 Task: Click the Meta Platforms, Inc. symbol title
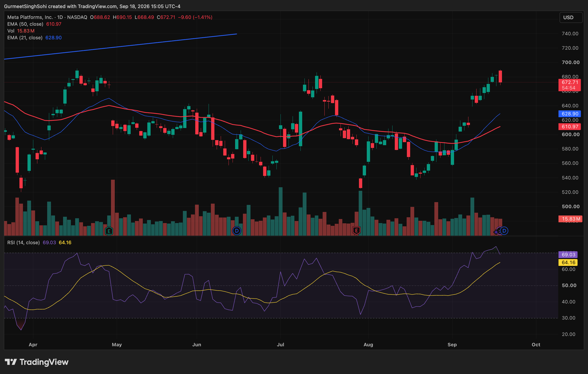(30, 17)
